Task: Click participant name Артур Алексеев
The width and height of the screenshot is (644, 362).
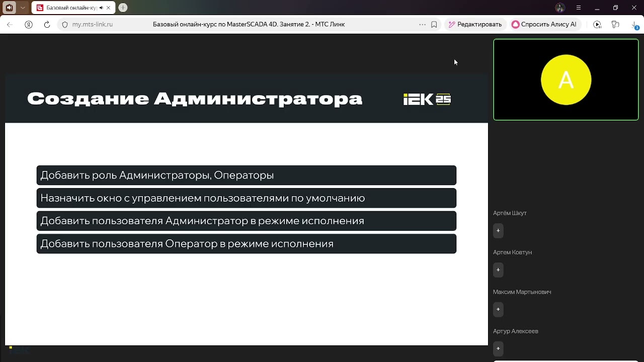Action: [516, 331]
